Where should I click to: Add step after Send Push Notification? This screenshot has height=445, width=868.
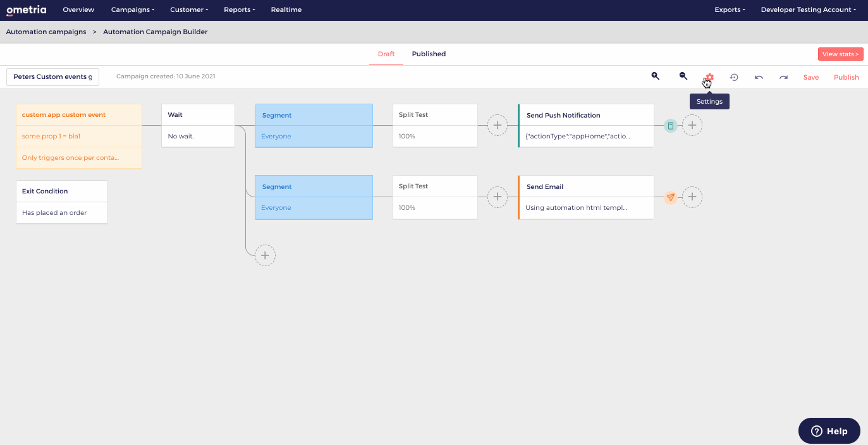click(x=692, y=125)
